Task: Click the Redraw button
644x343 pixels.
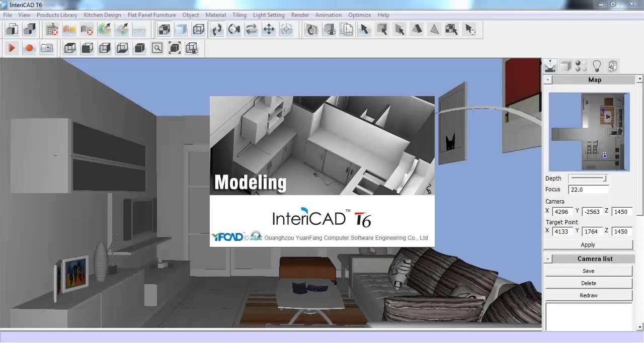Action: point(588,295)
